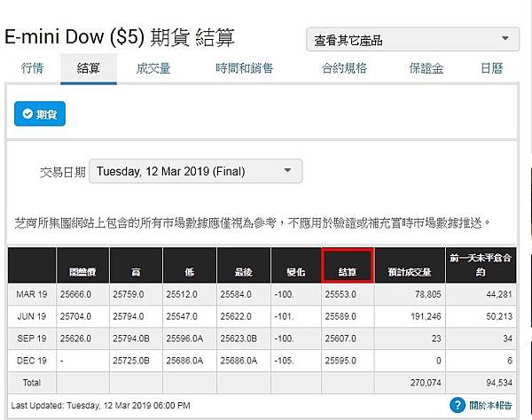Click the 開盤價 column header
Screen dimensions: 532x420
tap(82, 266)
